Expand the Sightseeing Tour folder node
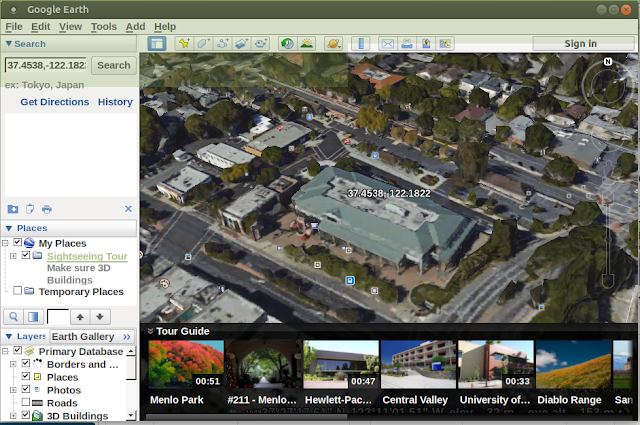This screenshot has width=640, height=425. (13, 256)
